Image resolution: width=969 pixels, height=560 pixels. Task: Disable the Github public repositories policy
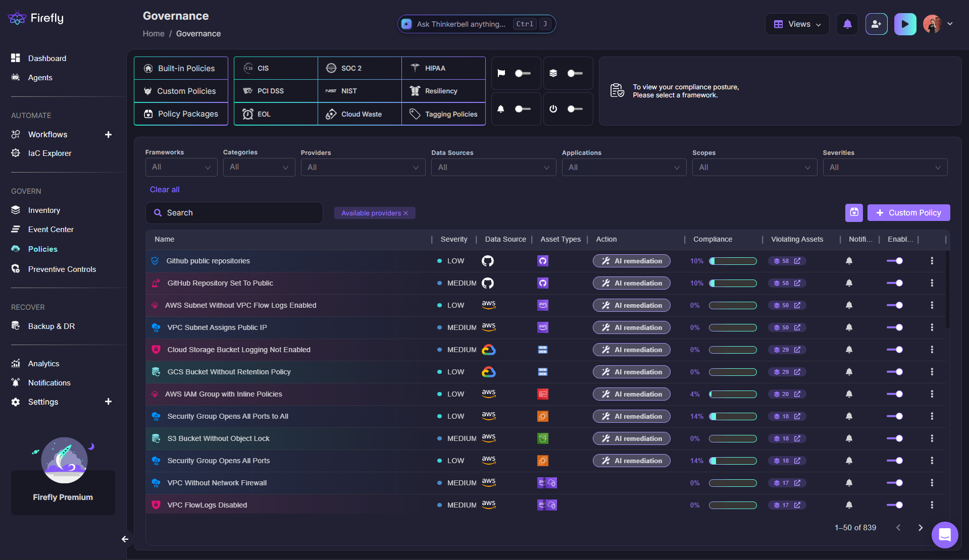point(895,261)
